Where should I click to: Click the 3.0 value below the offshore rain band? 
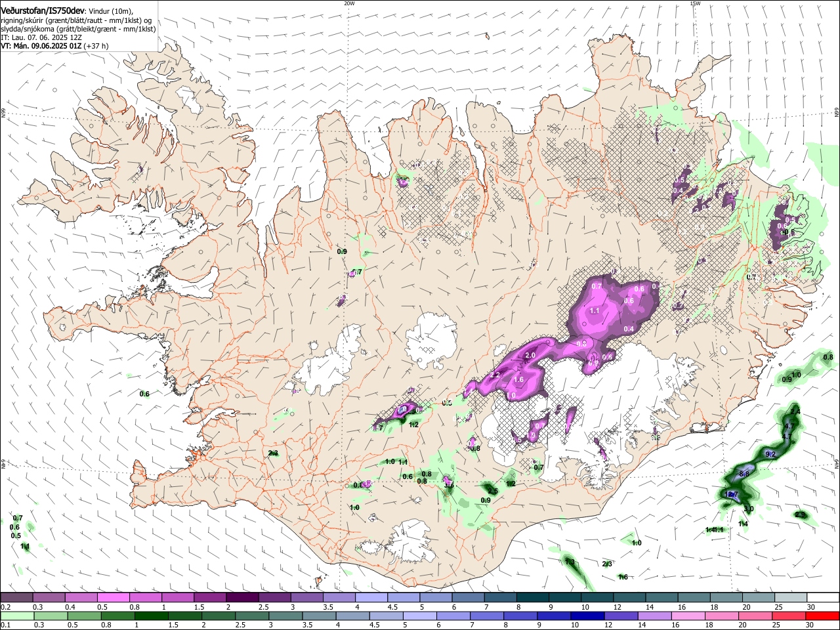(749, 509)
